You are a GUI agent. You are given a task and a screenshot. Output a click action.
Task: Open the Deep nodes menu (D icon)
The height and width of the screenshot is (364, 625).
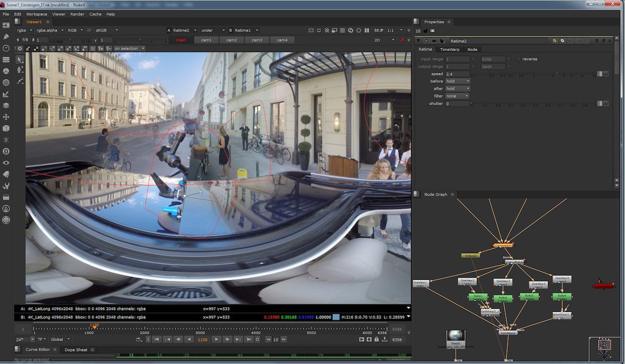pos(6,151)
